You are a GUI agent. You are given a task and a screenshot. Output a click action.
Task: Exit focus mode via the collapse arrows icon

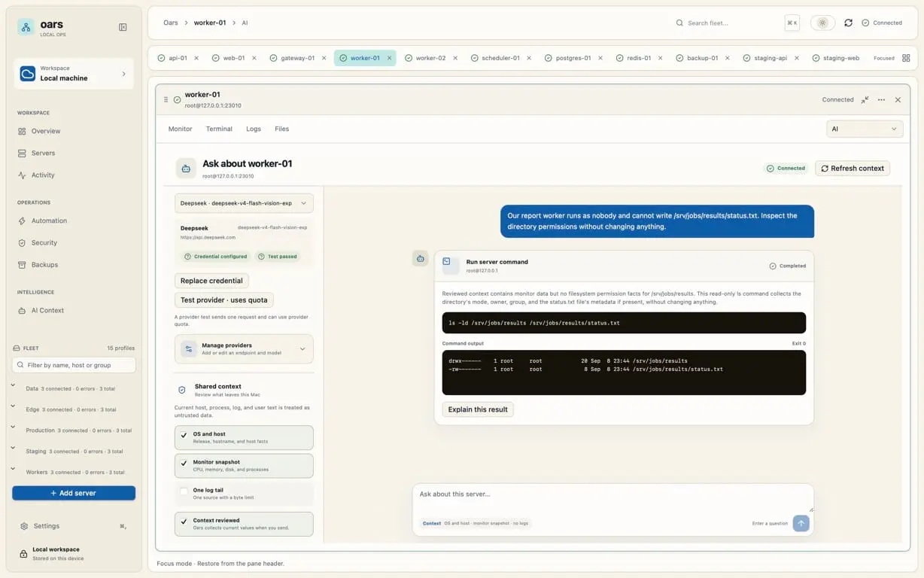pyautogui.click(x=865, y=99)
